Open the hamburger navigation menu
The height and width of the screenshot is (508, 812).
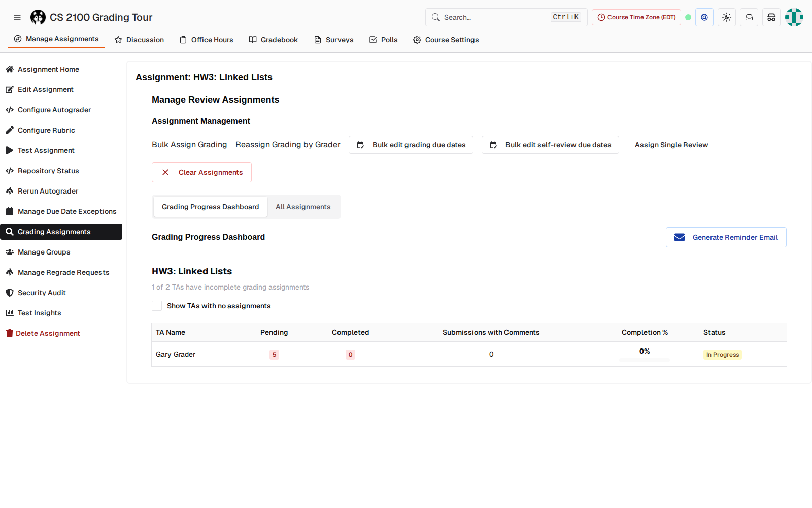click(x=17, y=17)
